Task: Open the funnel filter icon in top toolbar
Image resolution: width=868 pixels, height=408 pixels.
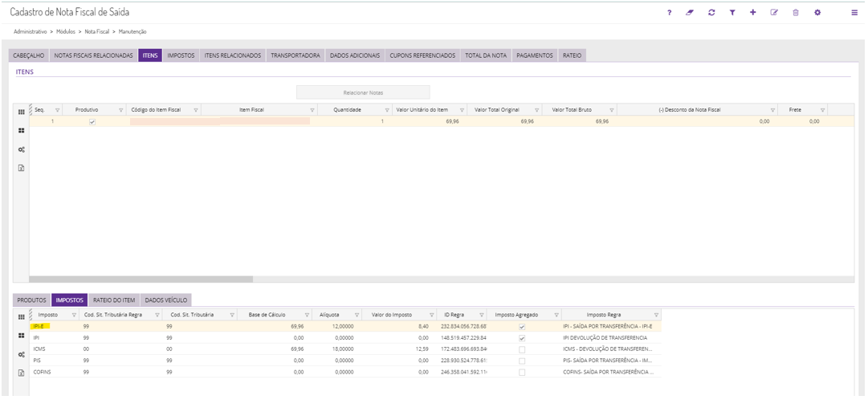Action: pyautogui.click(x=732, y=13)
